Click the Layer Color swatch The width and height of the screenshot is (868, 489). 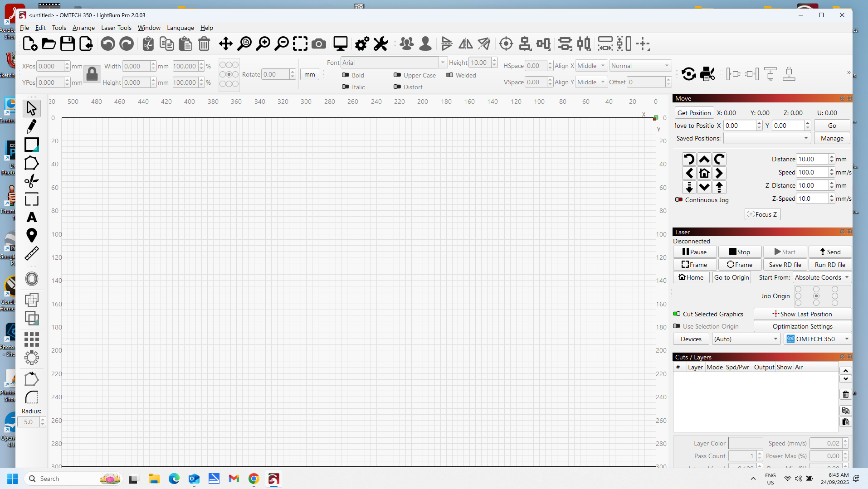[x=745, y=443]
